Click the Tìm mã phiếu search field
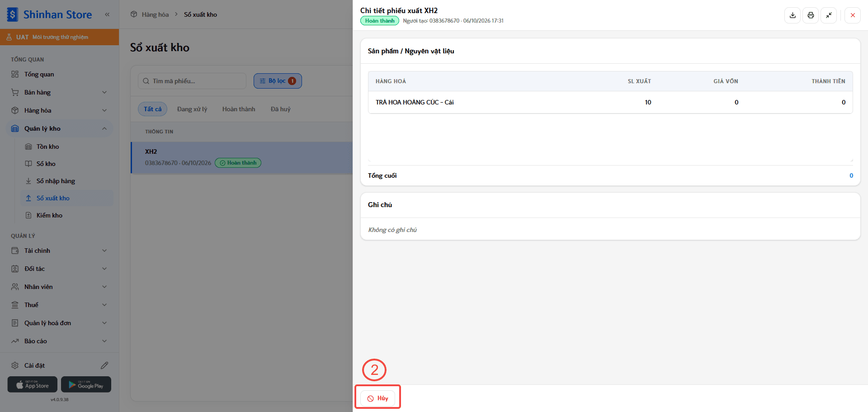This screenshot has width=868, height=412. coord(192,81)
